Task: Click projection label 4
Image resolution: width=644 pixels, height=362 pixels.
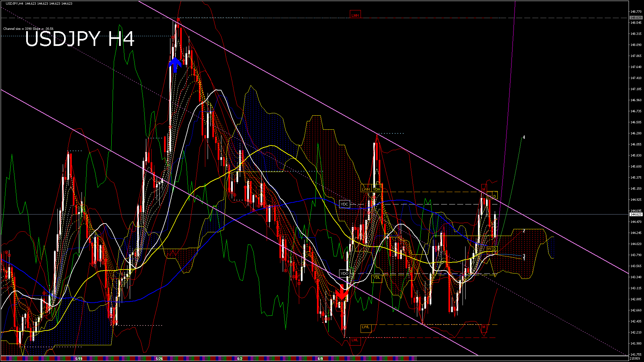Action: point(524,137)
